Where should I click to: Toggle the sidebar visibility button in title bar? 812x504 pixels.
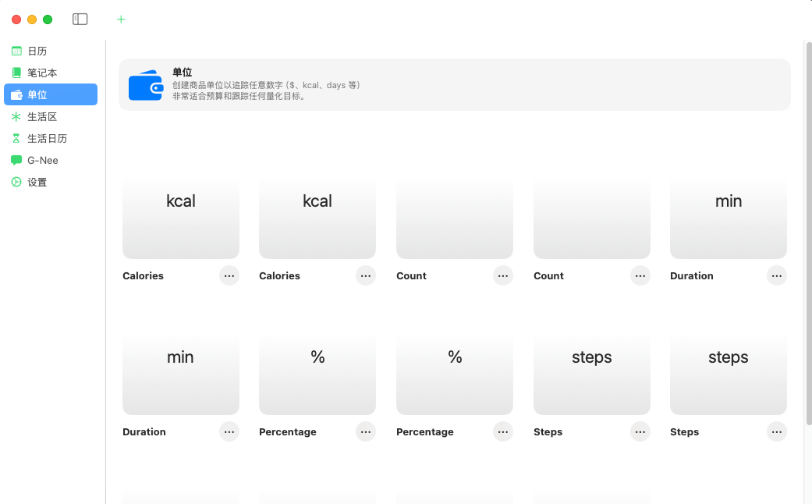[80, 20]
